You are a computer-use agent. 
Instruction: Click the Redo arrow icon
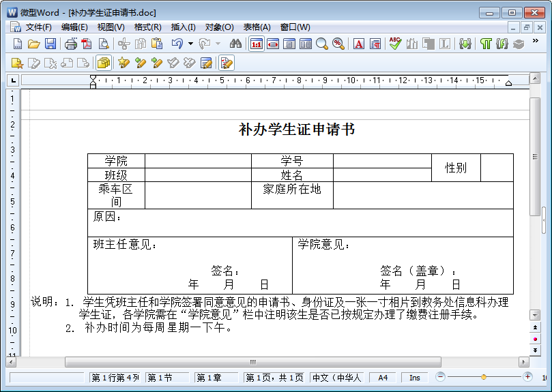click(x=205, y=44)
